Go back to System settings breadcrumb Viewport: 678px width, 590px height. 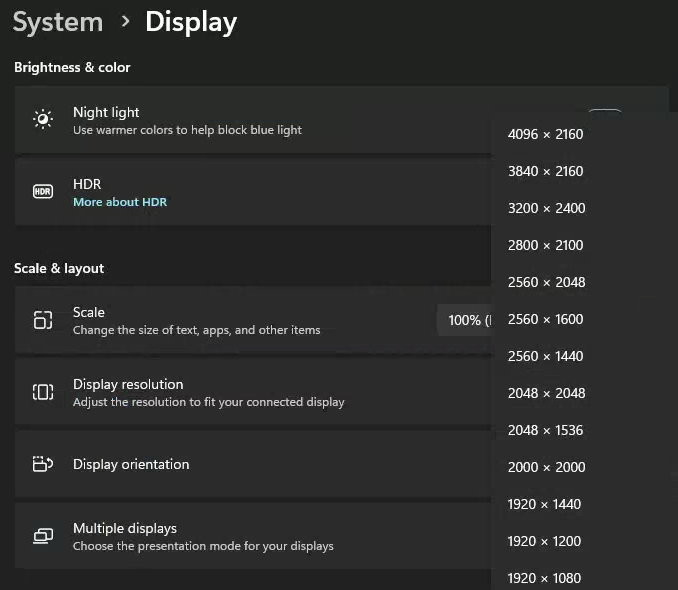[58, 22]
